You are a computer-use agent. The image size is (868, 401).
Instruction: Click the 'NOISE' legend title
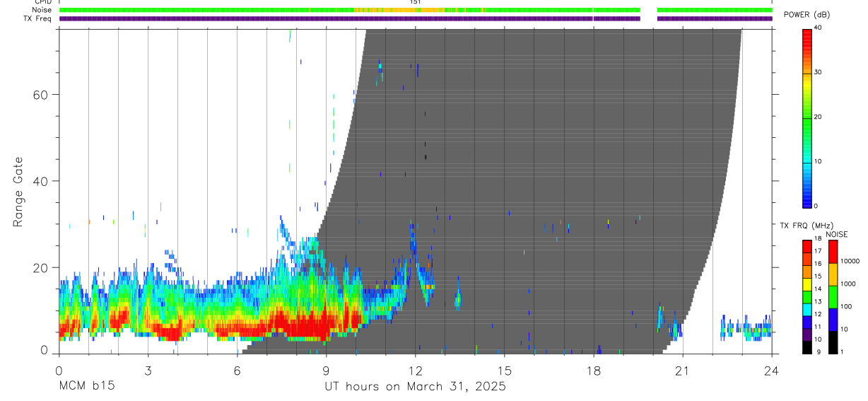click(x=836, y=235)
